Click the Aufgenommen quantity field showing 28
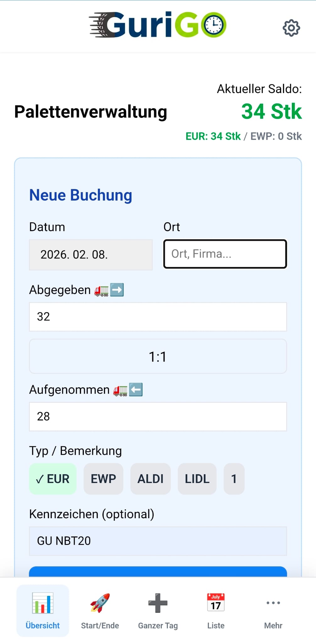Viewport: 316px width, 644px height. [x=158, y=417]
